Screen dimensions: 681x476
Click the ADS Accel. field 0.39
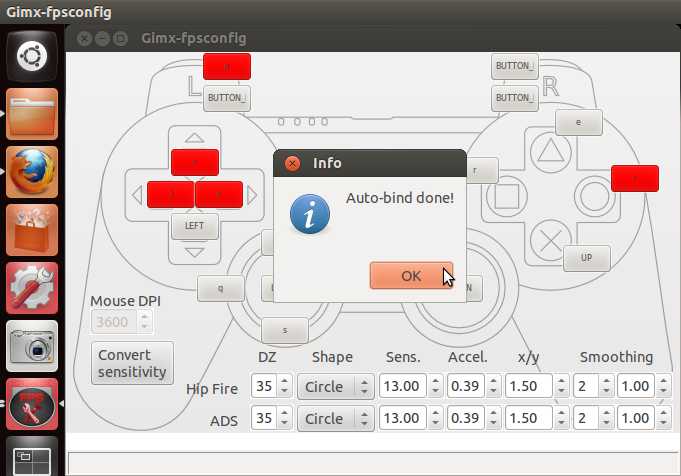pyautogui.click(x=466, y=418)
